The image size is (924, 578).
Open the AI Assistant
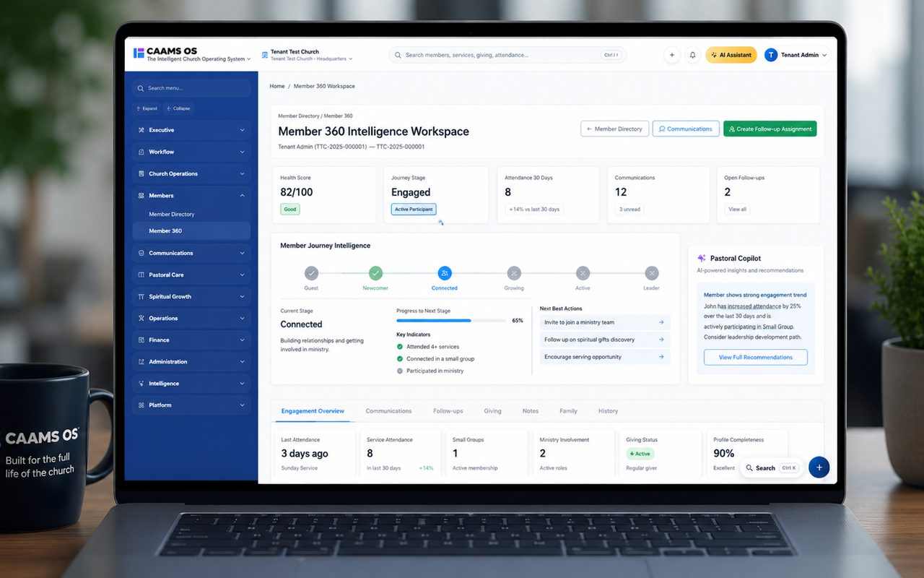tap(731, 55)
